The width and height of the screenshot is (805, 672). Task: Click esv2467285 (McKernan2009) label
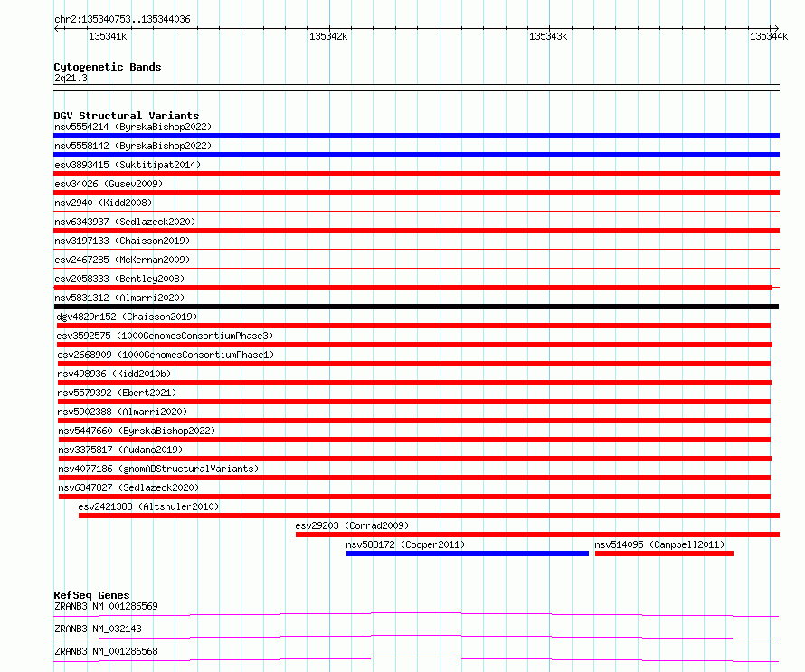122,260
